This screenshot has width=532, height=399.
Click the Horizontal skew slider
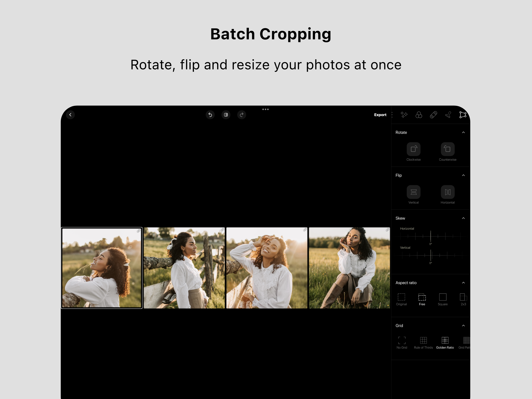pos(430,236)
